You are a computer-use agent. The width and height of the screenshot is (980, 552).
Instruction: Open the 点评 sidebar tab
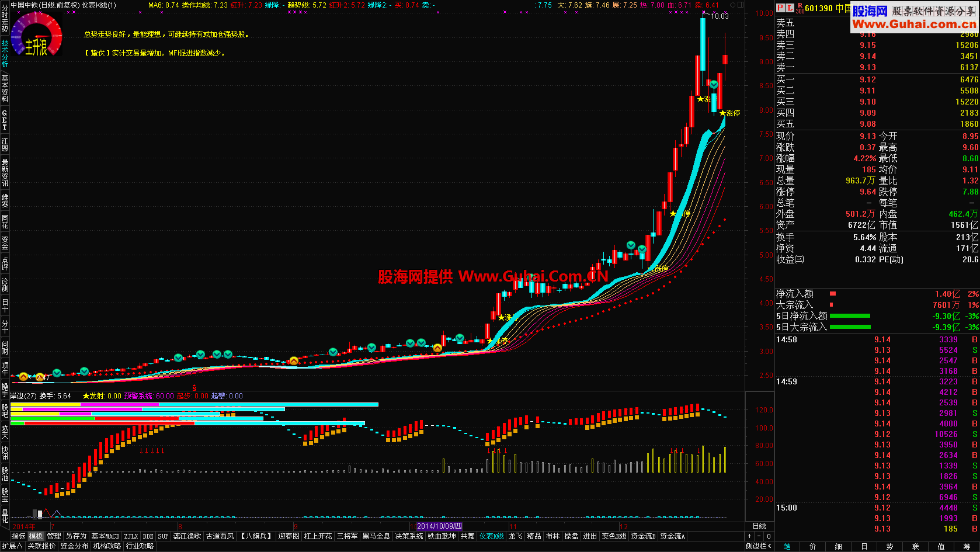pyautogui.click(x=5, y=264)
